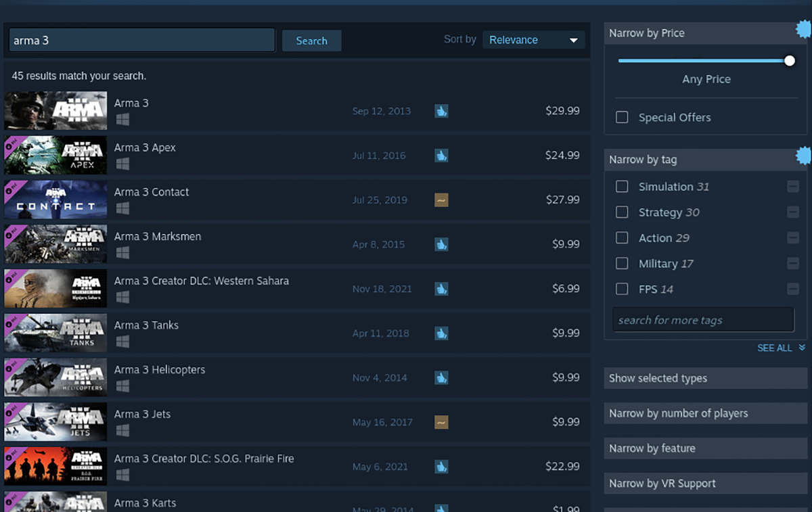Click the Arma 3 Karts title

(x=145, y=503)
